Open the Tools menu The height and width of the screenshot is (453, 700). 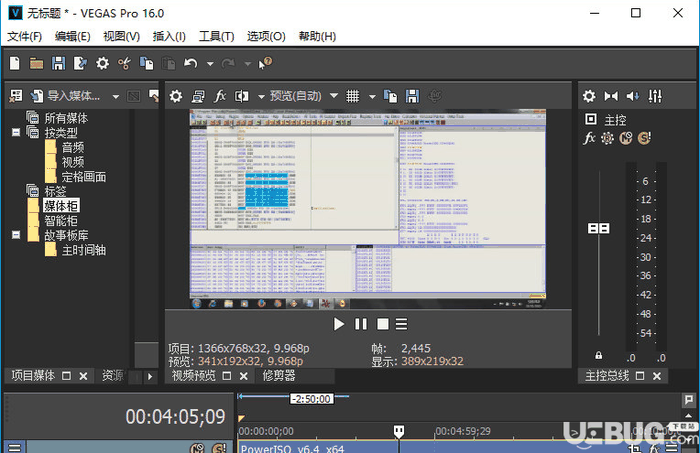[217, 36]
